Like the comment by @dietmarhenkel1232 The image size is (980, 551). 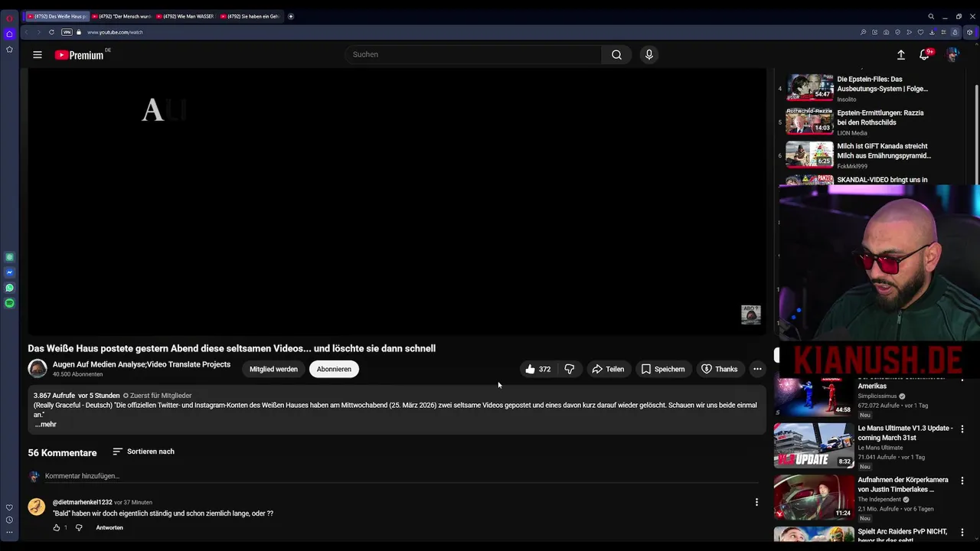click(57, 527)
